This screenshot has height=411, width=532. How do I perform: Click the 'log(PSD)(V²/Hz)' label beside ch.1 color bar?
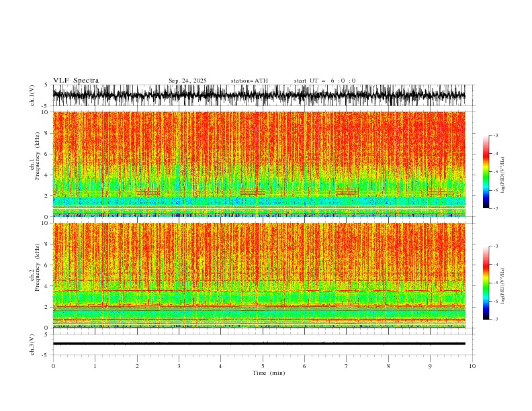503,175
